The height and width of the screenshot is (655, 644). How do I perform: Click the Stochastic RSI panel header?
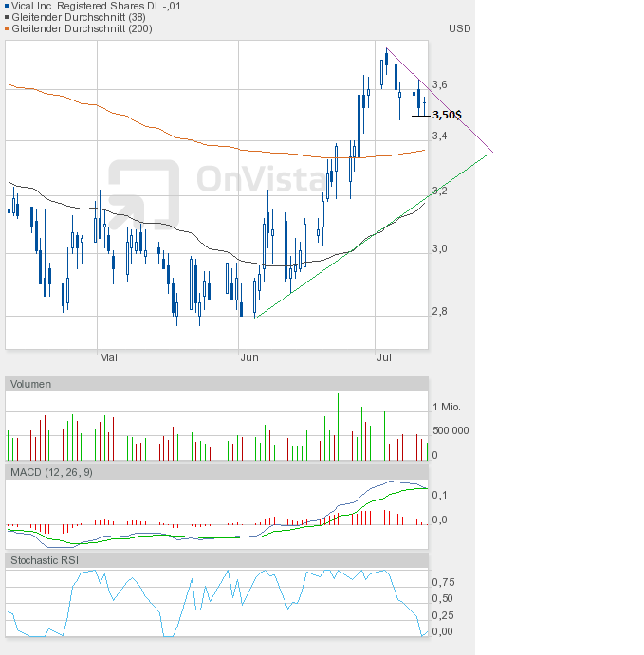coord(44,560)
